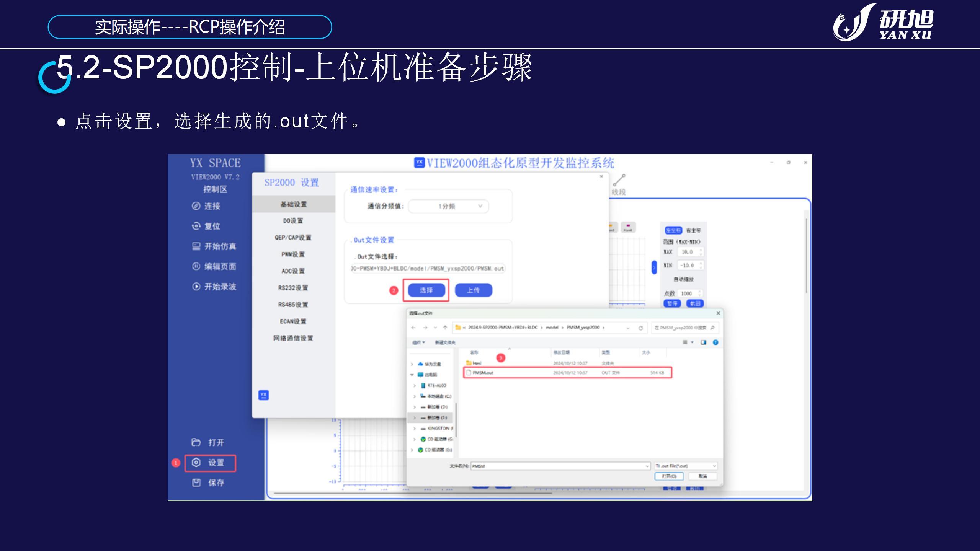Click the magenta Float signal legend chip
Screen dimensions: 980x551
point(628,227)
